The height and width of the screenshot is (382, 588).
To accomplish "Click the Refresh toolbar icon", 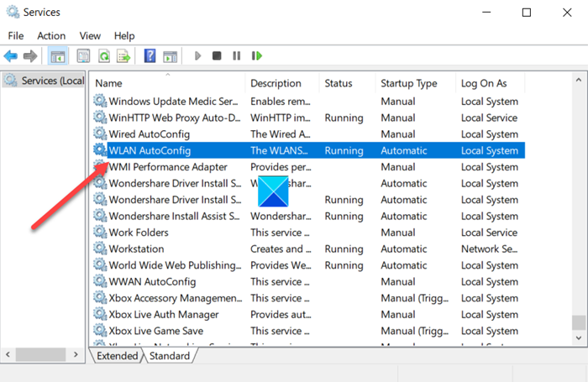I will (104, 56).
